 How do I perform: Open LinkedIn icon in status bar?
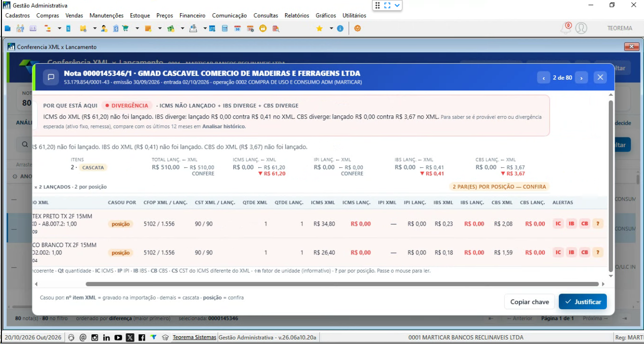point(106,338)
